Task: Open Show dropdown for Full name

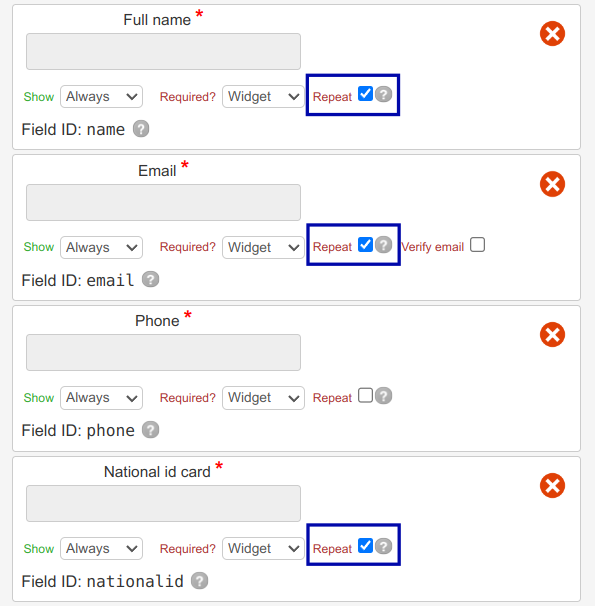Action: pos(101,97)
